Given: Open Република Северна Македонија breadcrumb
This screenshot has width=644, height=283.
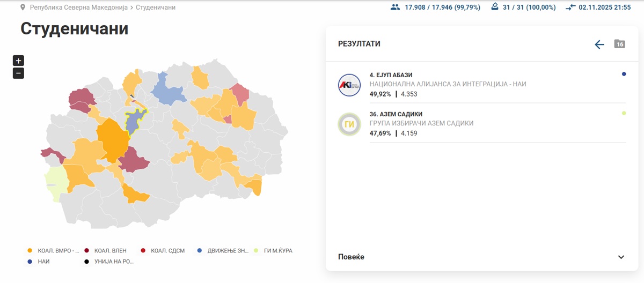Looking at the screenshot, I should click(78, 8).
